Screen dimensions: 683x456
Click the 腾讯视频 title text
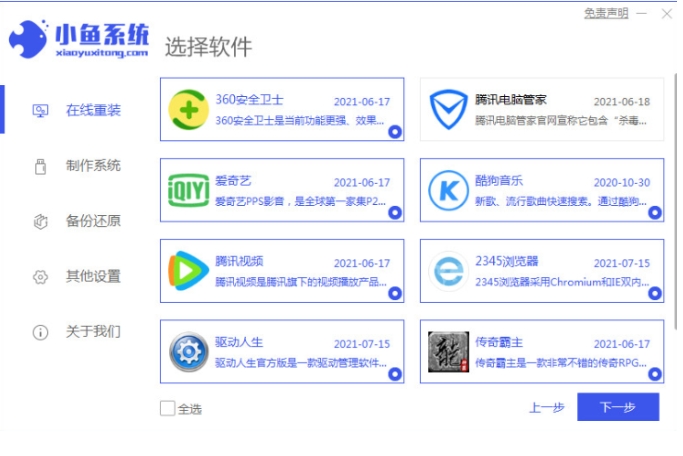coord(239,261)
